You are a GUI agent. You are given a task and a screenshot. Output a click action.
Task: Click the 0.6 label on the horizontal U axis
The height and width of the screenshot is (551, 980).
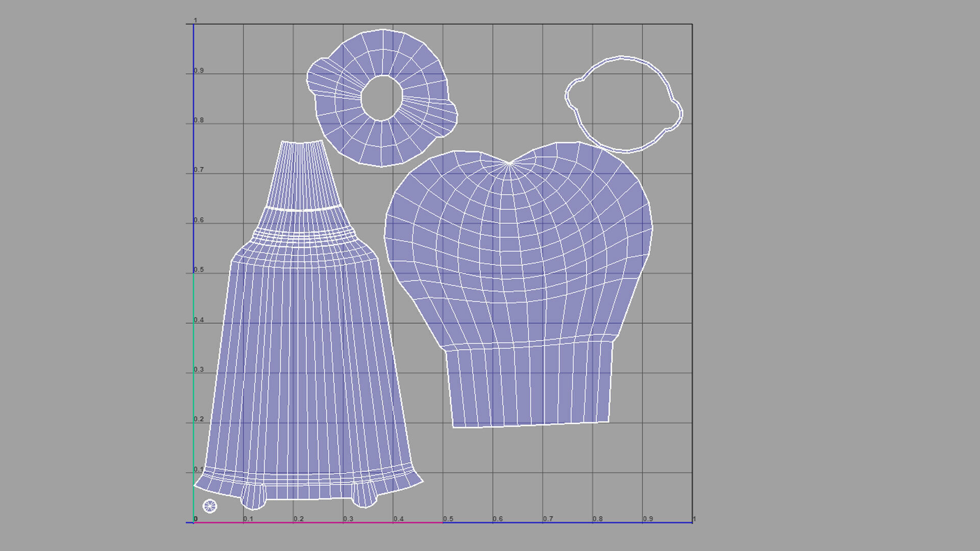pyautogui.click(x=498, y=519)
